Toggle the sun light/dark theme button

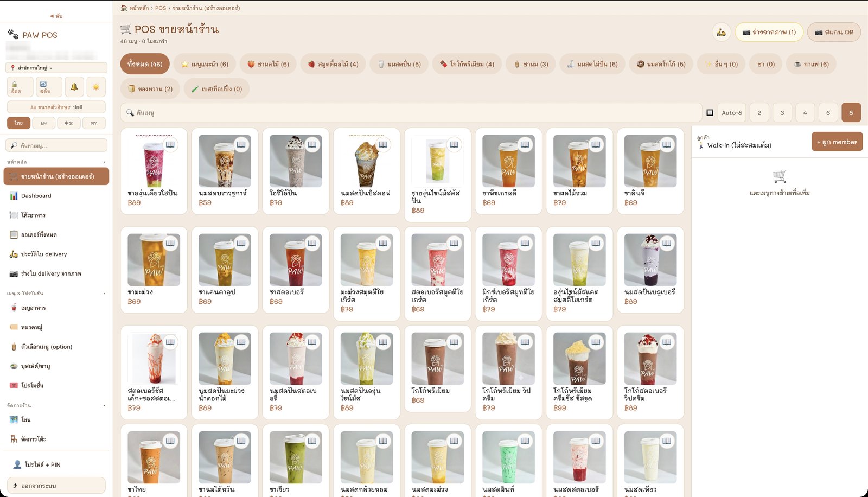(96, 87)
